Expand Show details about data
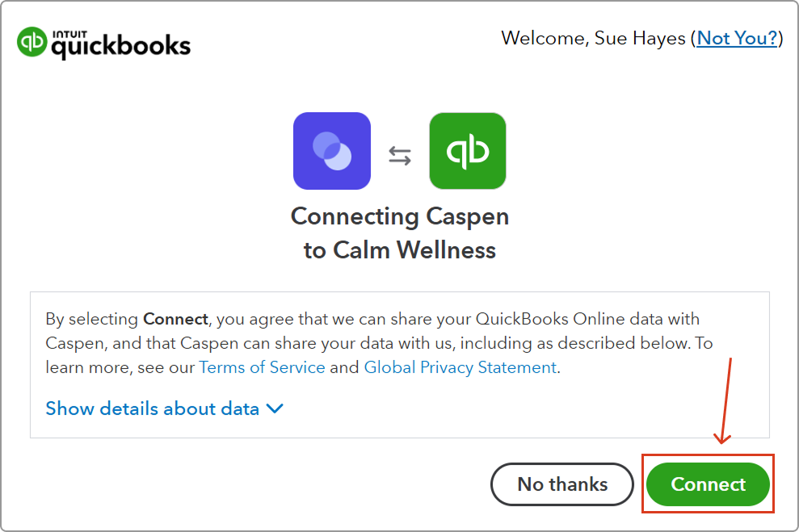The image size is (799, 532). (153, 408)
